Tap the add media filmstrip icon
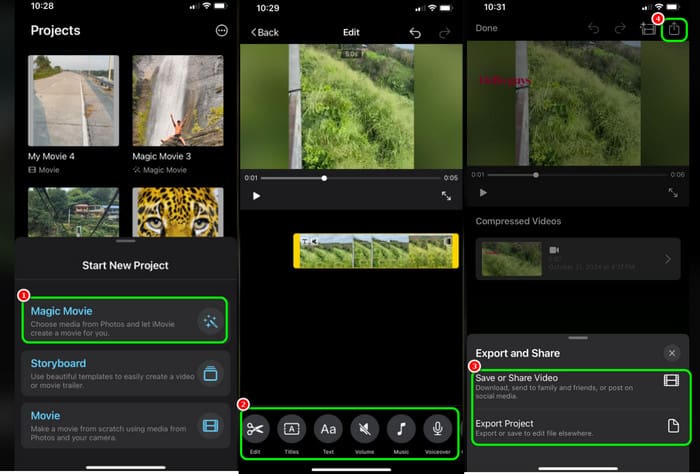700x474 pixels. point(647,29)
